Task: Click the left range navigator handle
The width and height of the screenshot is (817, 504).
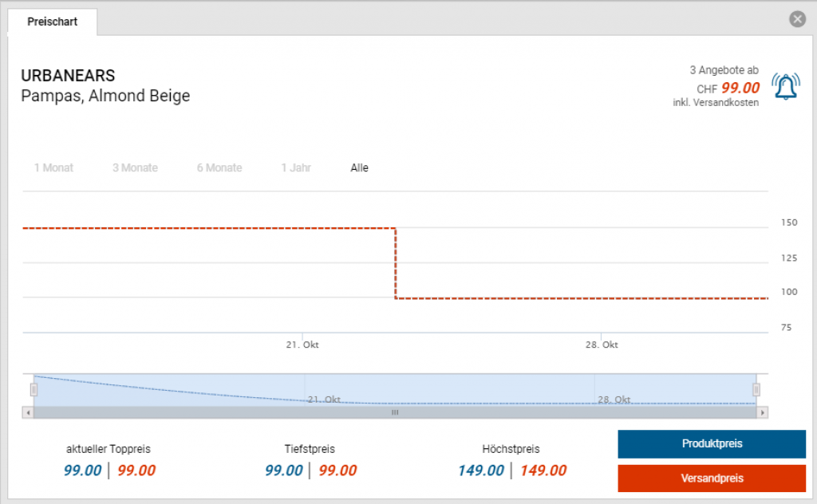Action: click(x=34, y=390)
